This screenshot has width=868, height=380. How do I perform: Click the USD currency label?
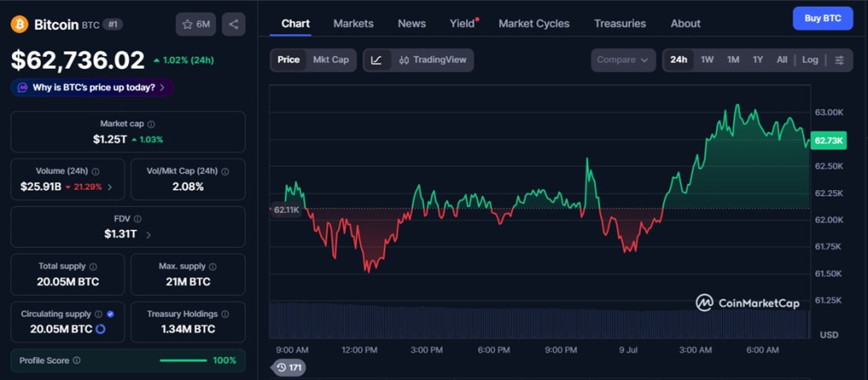tap(829, 334)
